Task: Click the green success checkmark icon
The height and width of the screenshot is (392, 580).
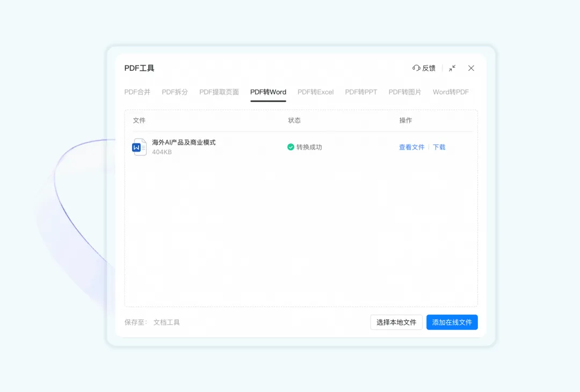Action: (x=291, y=147)
